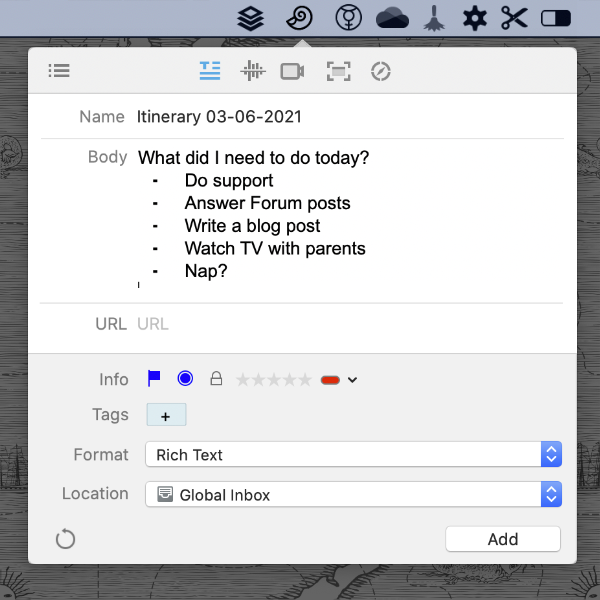Expand the label chevron dropdown
The image size is (600, 600).
click(352, 380)
